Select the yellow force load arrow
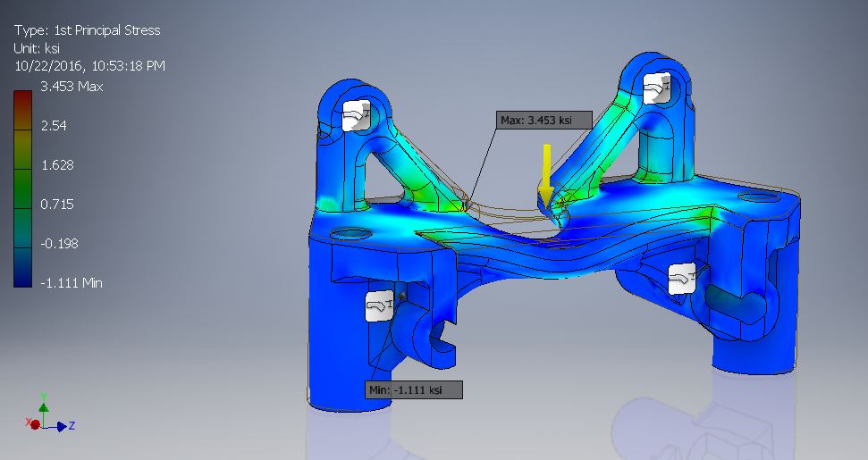 point(547,176)
